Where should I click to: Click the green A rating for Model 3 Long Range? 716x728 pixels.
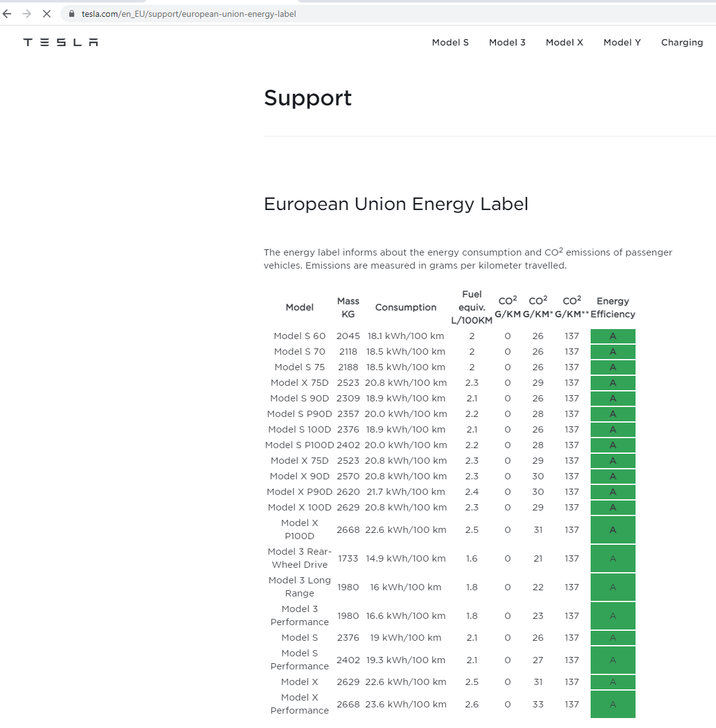[613, 587]
